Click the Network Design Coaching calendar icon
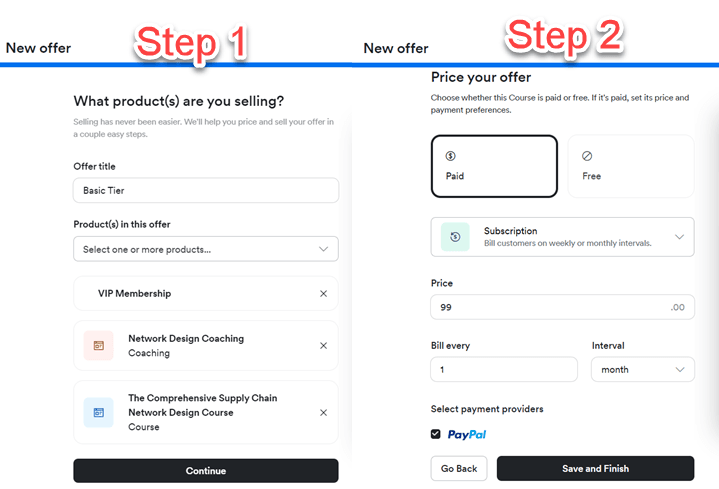This screenshot has width=719, height=489. pos(98,346)
